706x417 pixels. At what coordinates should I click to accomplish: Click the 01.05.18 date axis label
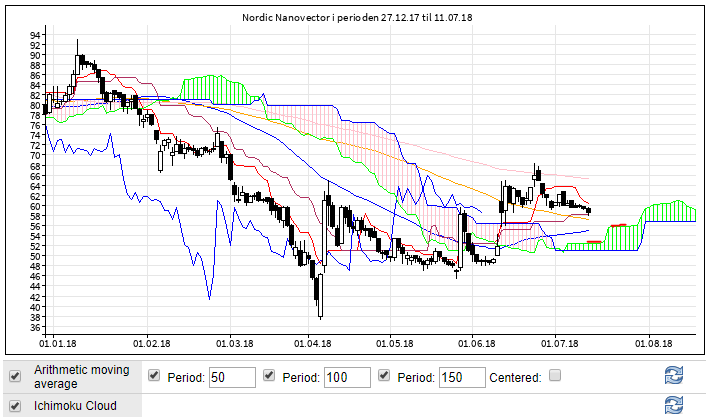coord(395,344)
